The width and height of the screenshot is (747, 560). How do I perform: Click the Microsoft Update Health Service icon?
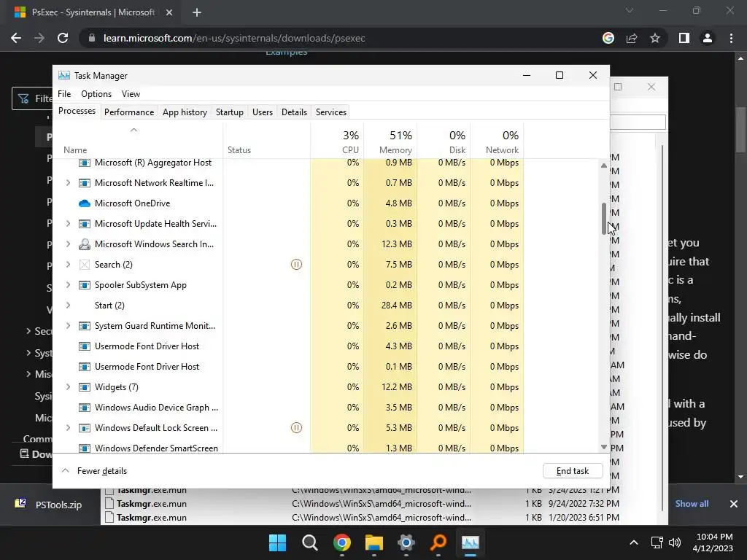point(85,224)
